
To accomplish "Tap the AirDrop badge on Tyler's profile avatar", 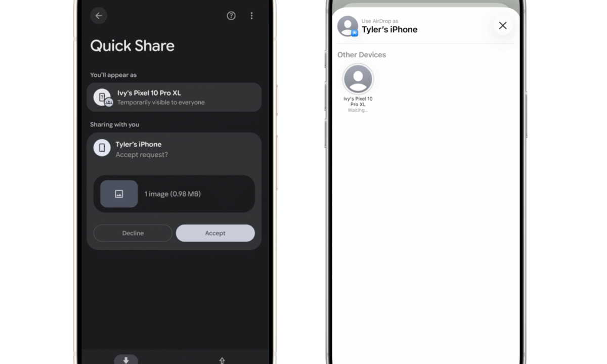I will pos(354,32).
